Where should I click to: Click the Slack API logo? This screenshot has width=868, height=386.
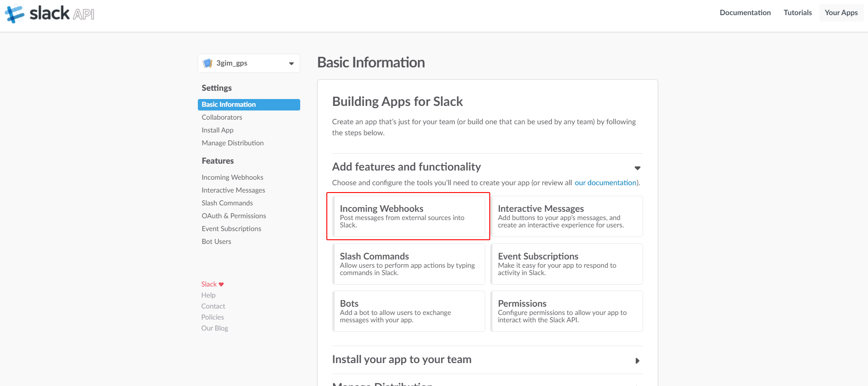pyautogui.click(x=50, y=14)
